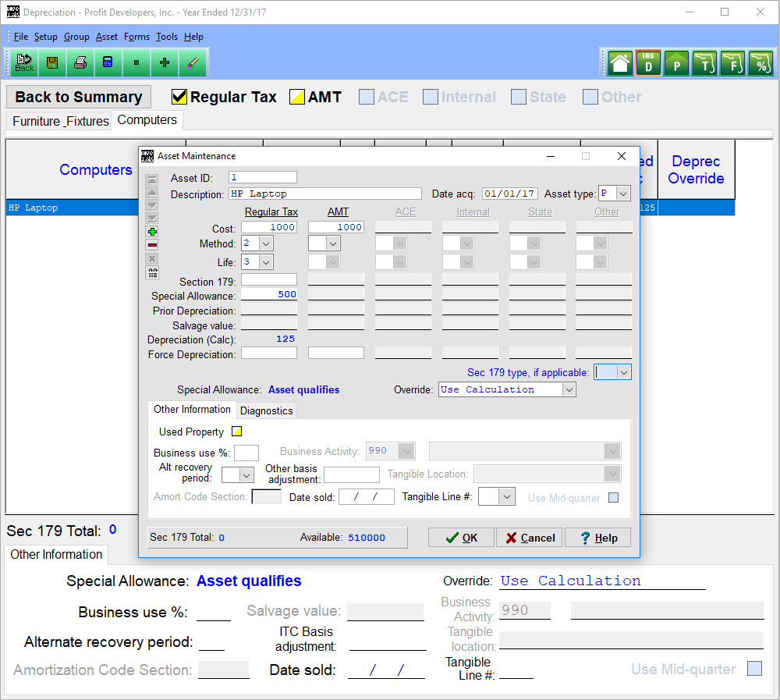Click the Section 179 input field

(269, 279)
